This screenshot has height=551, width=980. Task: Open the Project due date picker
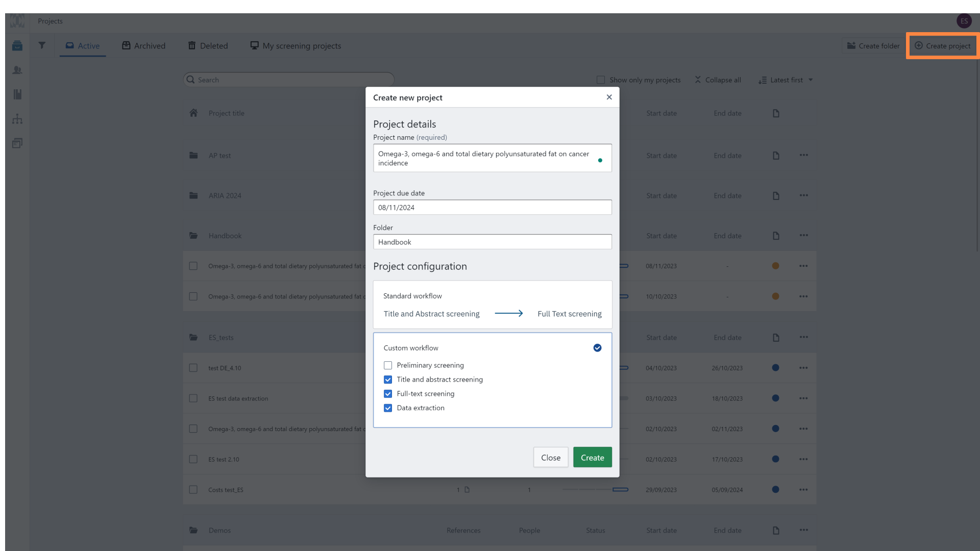pos(492,207)
